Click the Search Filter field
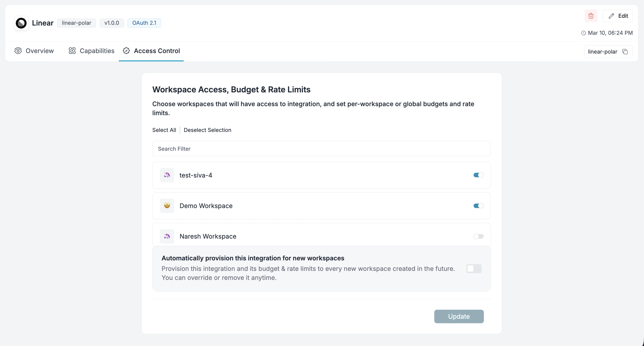Screen dimensions: 644x346 point(321,148)
